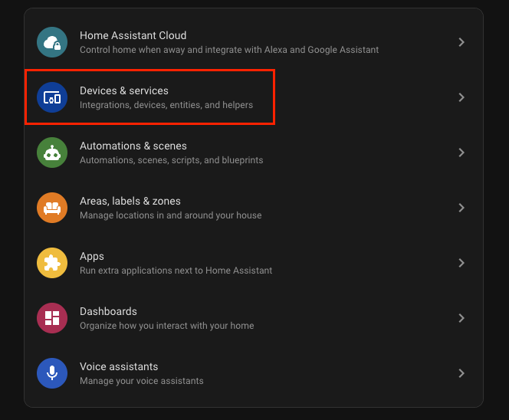
Task: Click the Automations & scenes robot icon
Action: (x=52, y=153)
